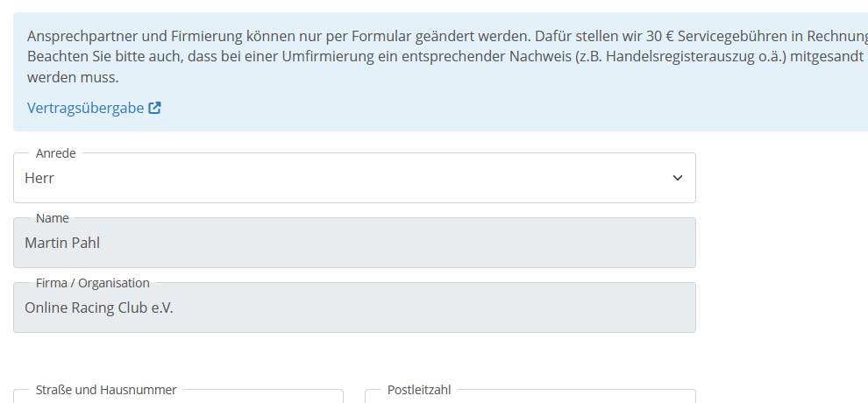Click the "werden muss." line in notice
This screenshot has height=403, width=868.
(x=73, y=77)
